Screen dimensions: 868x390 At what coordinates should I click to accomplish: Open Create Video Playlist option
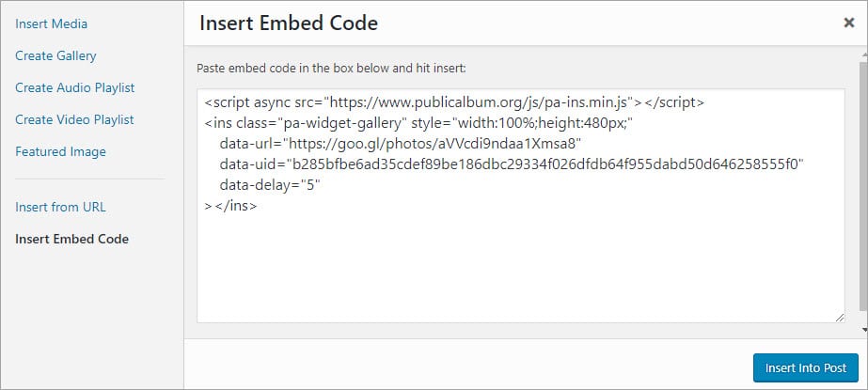74,119
